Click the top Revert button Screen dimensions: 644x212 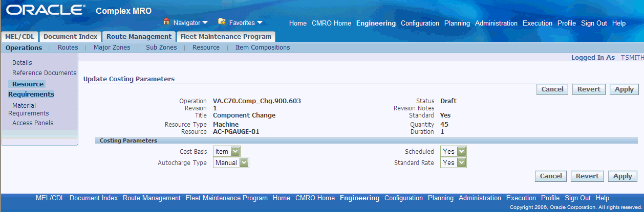[x=589, y=89]
